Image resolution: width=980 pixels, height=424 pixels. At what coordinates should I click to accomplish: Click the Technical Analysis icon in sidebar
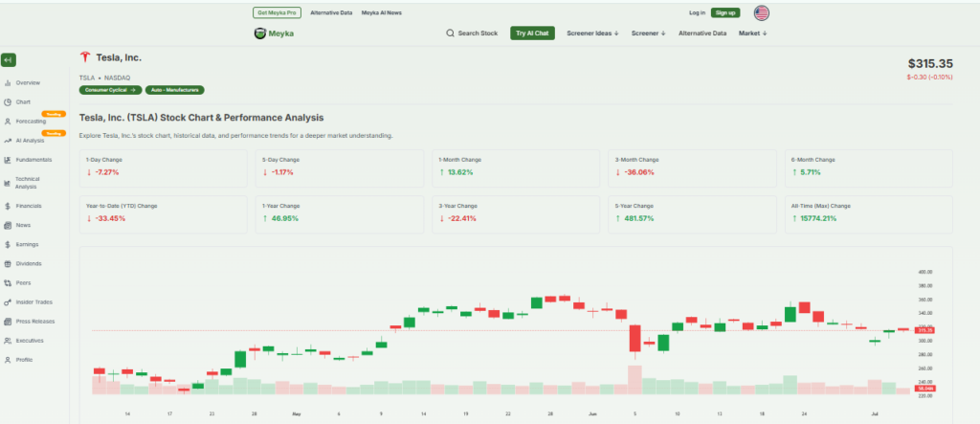8,183
